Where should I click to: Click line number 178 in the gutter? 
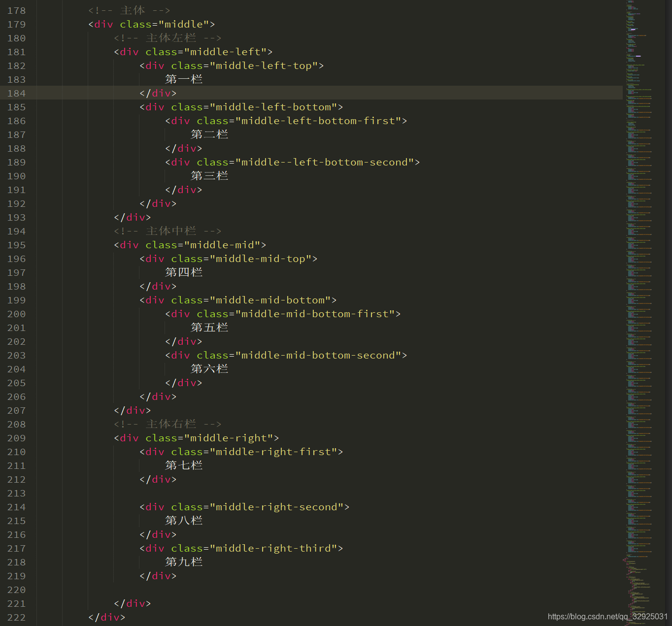click(x=16, y=10)
